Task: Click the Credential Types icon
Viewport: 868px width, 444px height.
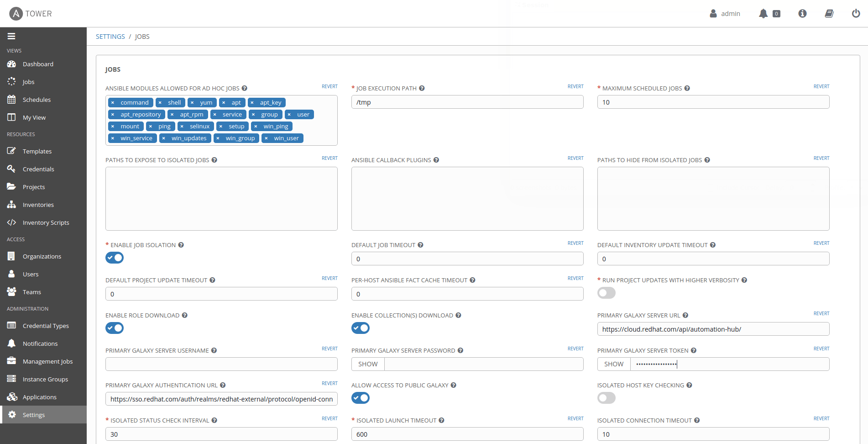Action: click(x=11, y=325)
